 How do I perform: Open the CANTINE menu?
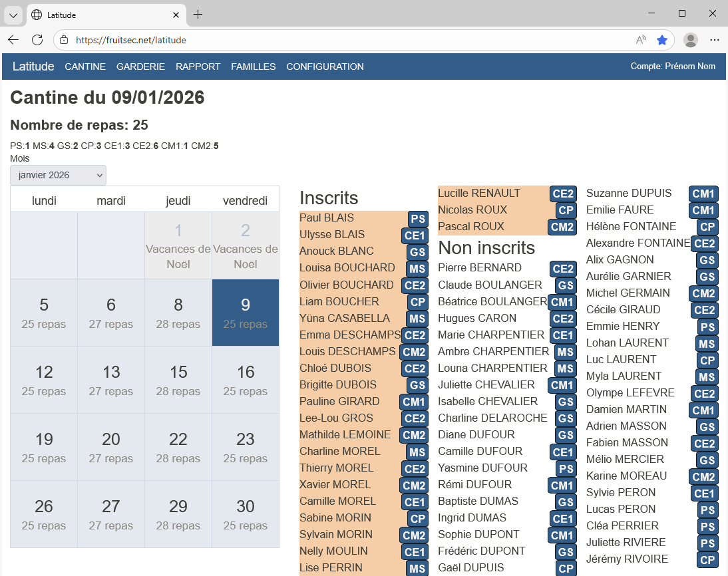(x=85, y=67)
